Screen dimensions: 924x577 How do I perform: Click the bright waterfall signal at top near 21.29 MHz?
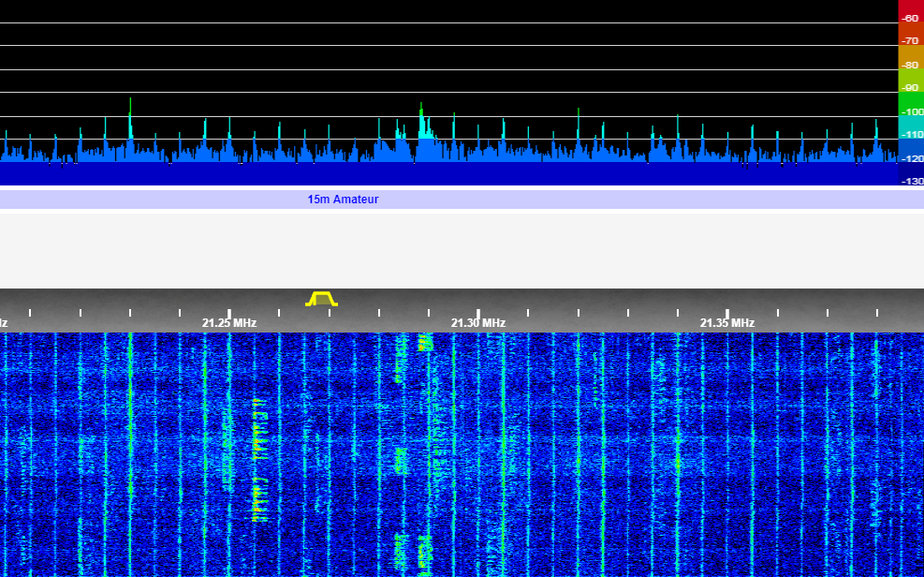pyautogui.click(x=425, y=342)
